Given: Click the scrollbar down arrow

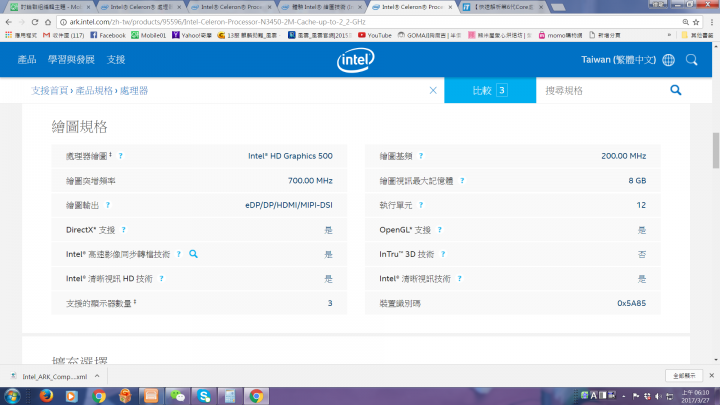Looking at the screenshot, I should [x=716, y=360].
